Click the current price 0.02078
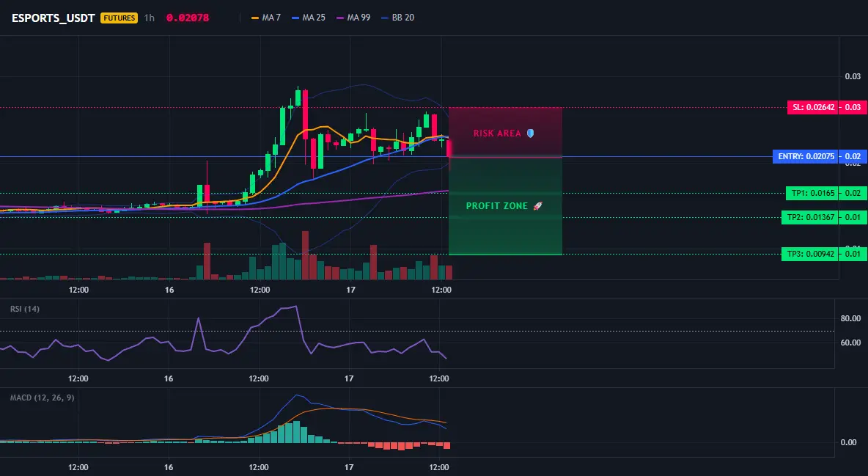Image resolution: width=868 pixels, height=476 pixels. point(188,18)
